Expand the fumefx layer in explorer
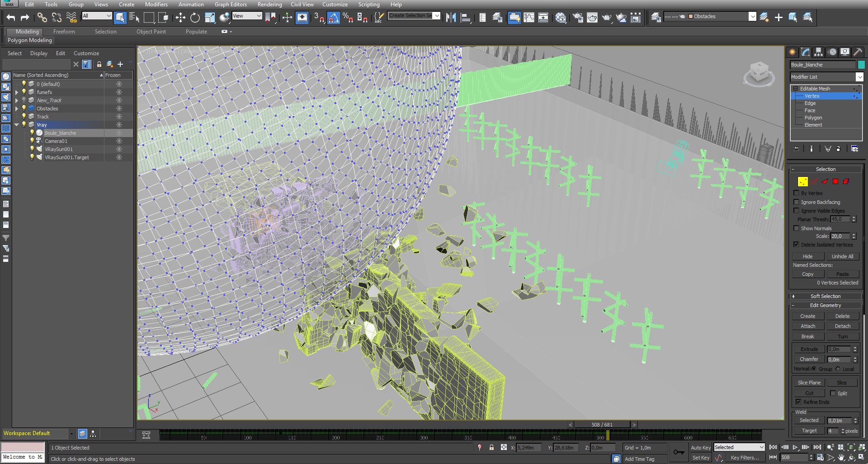868x464 pixels. pyautogui.click(x=17, y=92)
